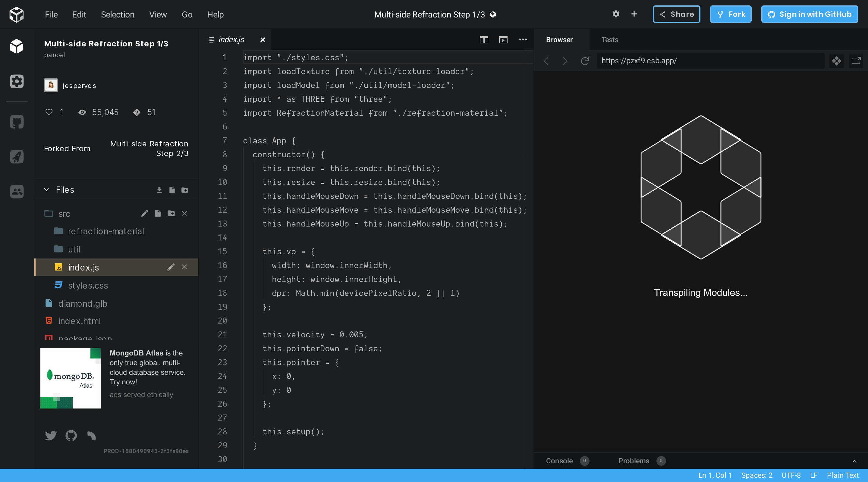Click the preview window icon in editor header
The height and width of the screenshot is (482, 868).
[503, 40]
